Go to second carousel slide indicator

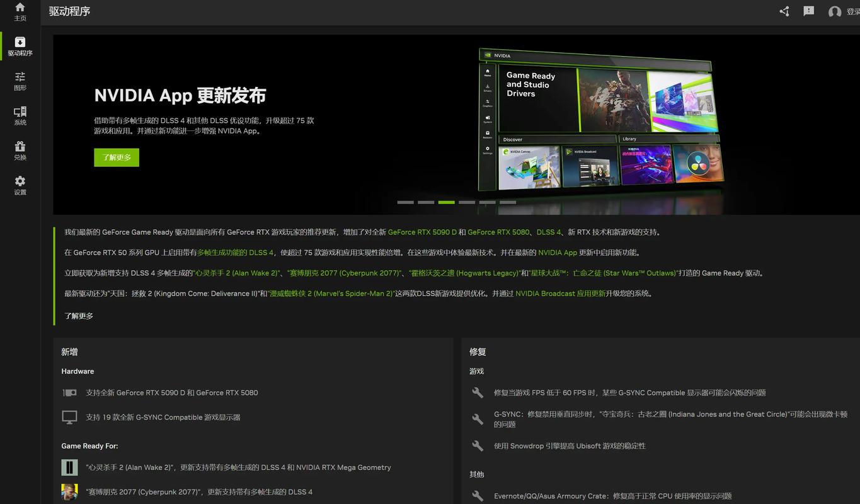pos(426,202)
